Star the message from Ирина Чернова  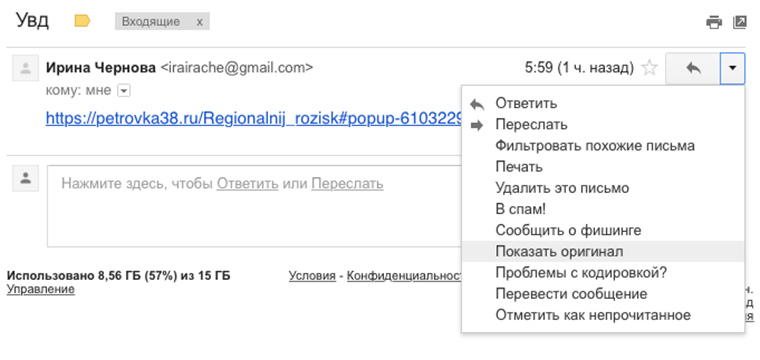pos(649,68)
